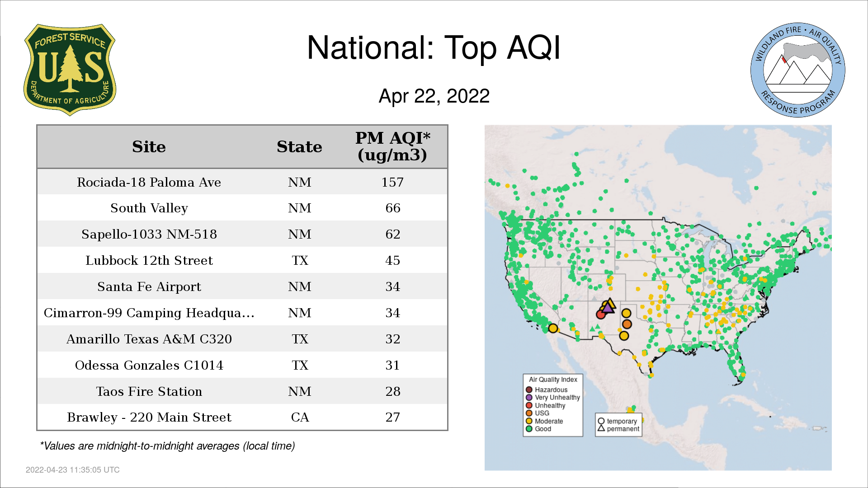Viewport: 868px width, 488px height.
Task: Click the Amarillo Texas A&M C320 site name
Action: (x=149, y=339)
